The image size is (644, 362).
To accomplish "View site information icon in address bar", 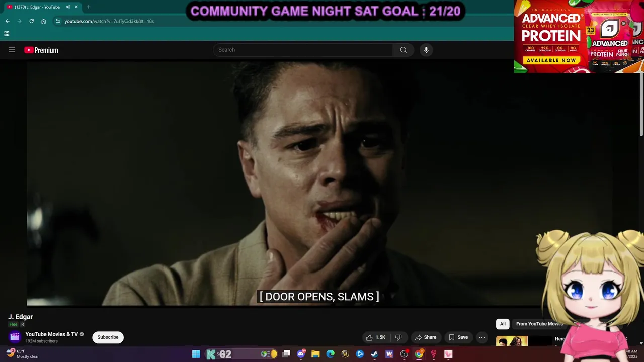I will [x=58, y=21].
